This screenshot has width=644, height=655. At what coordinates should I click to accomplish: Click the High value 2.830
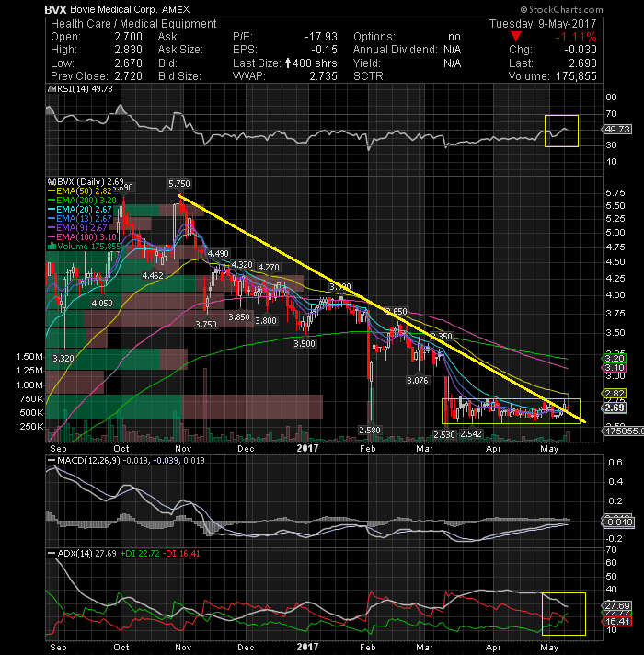click(x=128, y=50)
